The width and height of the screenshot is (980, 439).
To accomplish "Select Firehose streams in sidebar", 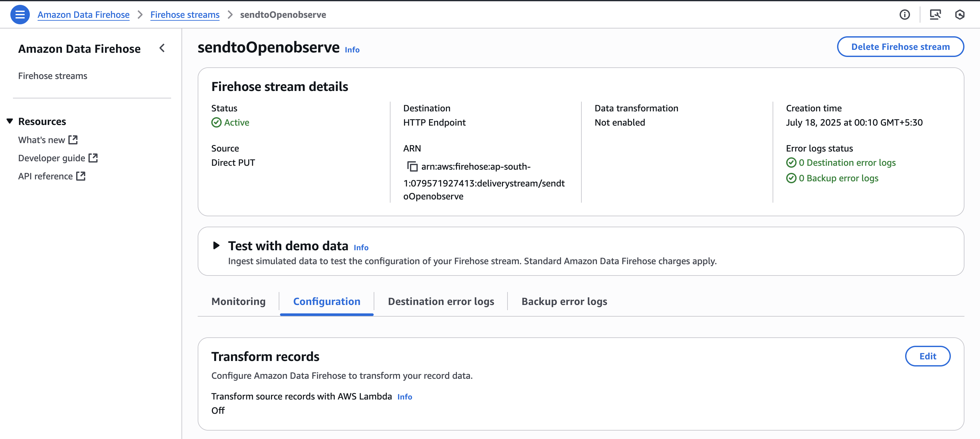I will coord(52,76).
